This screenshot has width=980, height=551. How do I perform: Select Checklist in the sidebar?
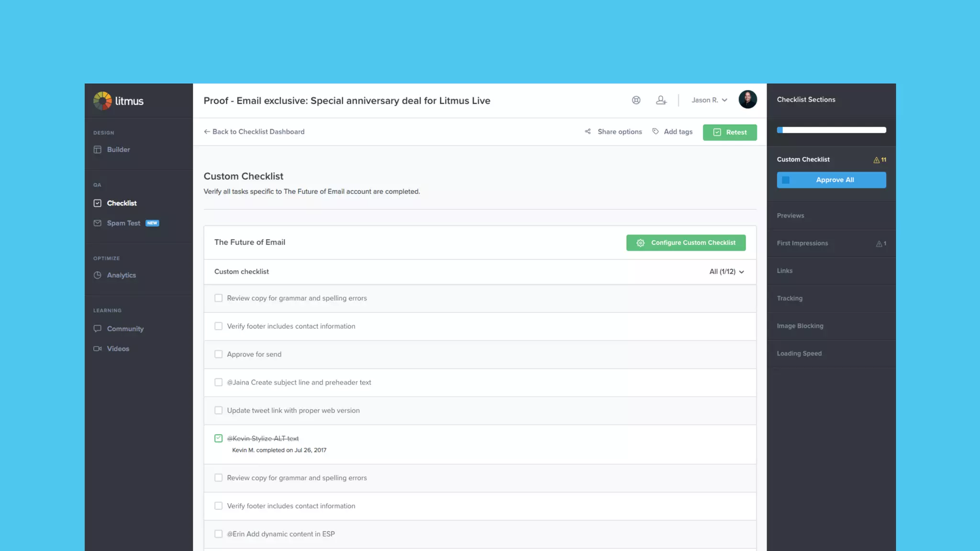[122, 203]
